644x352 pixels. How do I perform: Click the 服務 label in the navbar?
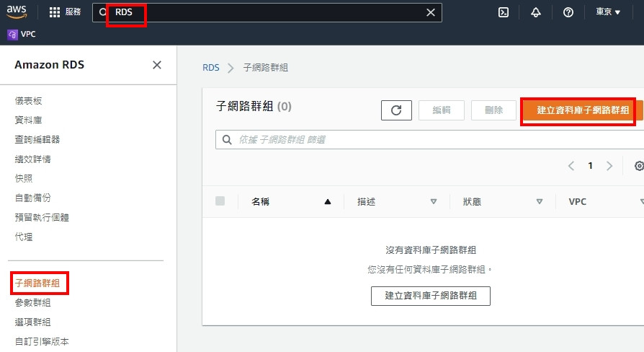coord(73,12)
